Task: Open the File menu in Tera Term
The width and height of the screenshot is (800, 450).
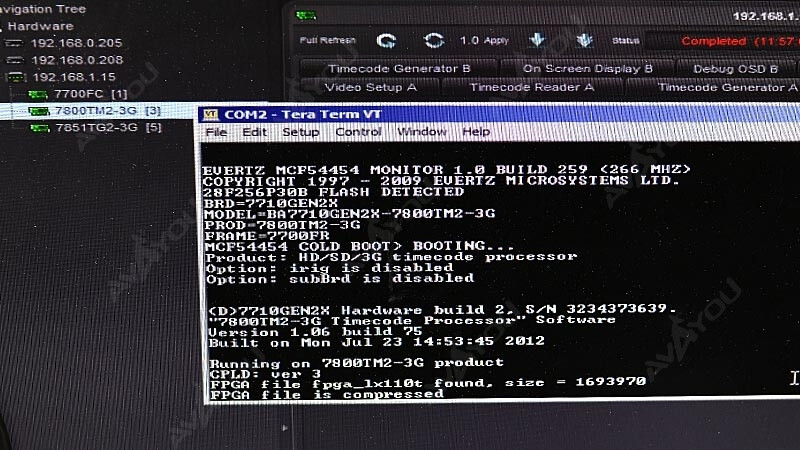Action: click(x=216, y=132)
